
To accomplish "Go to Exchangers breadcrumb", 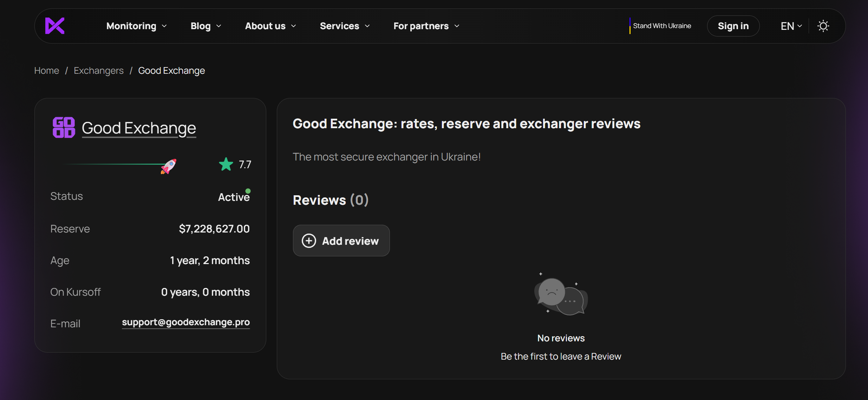I will 99,71.
